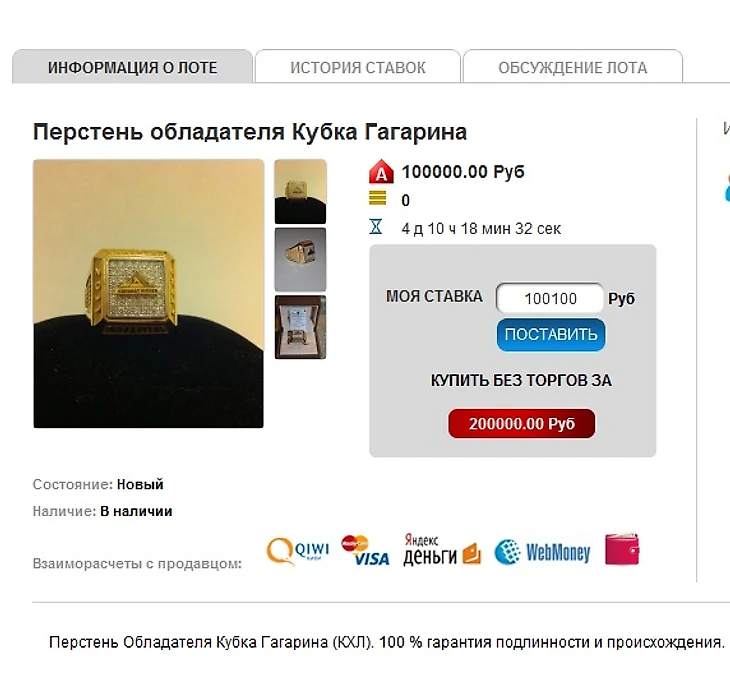Switch to the Обсуждение лота tab
This screenshot has height=676, width=730.
tap(573, 67)
